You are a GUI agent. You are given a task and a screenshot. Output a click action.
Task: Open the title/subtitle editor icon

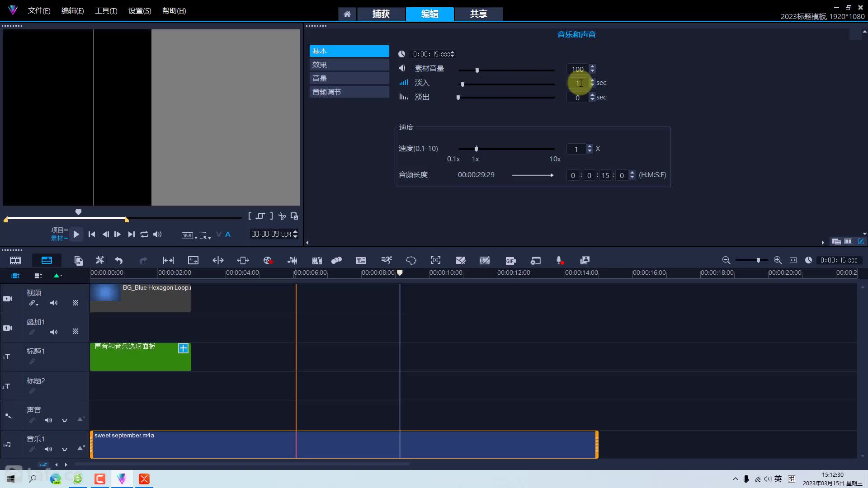click(x=361, y=260)
